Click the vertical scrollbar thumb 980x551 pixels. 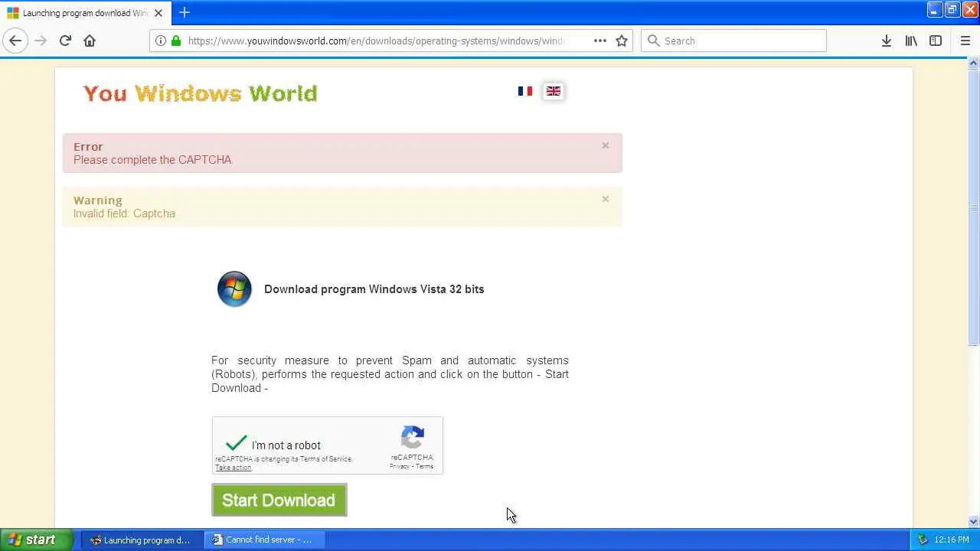(974, 207)
